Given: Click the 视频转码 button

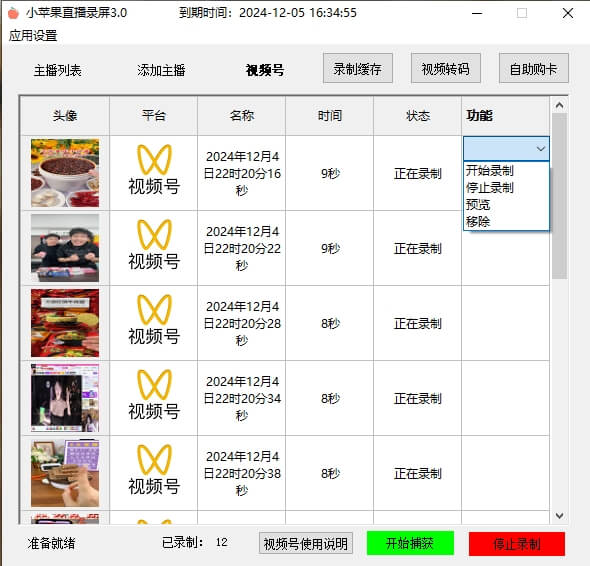Looking at the screenshot, I should pyautogui.click(x=446, y=68).
